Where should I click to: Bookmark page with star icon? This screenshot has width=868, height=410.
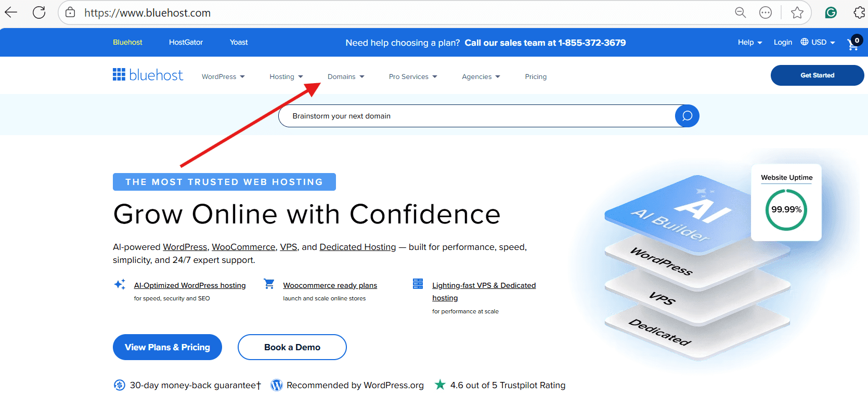pyautogui.click(x=797, y=12)
